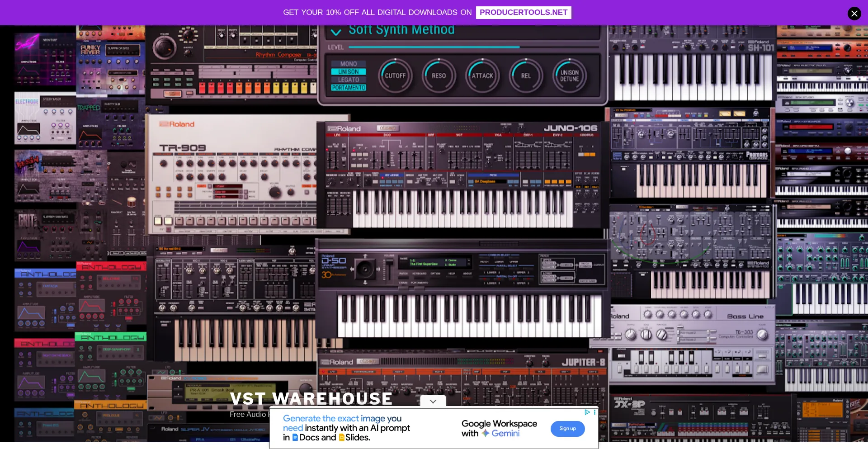Click the ATTACK knob

[x=482, y=76]
